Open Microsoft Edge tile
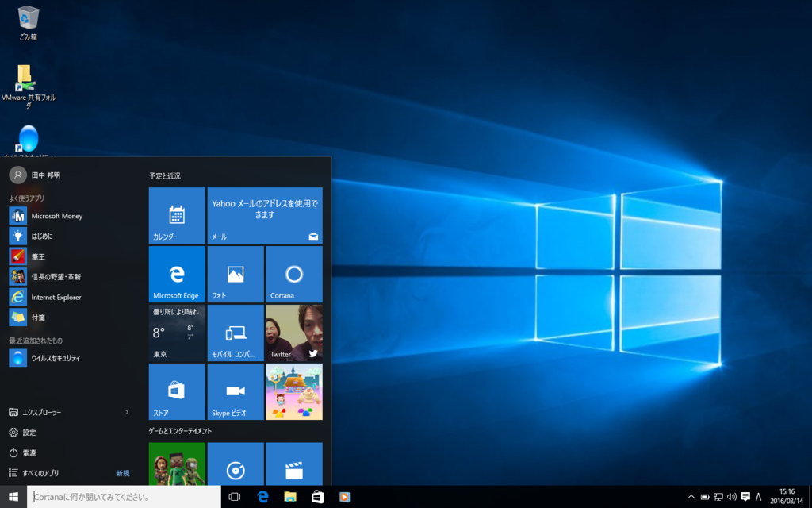This screenshot has height=508, width=812. [x=177, y=274]
